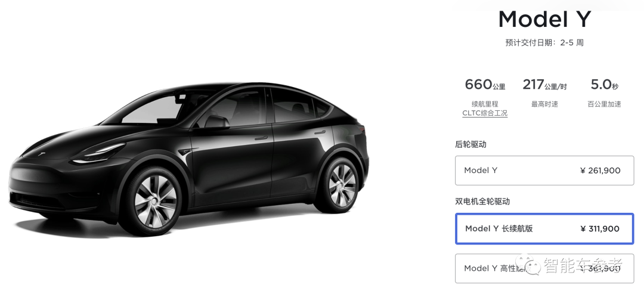The width and height of the screenshot is (644, 294).
Task: Select the rear-wheel drive Model Y option
Action: [544, 171]
